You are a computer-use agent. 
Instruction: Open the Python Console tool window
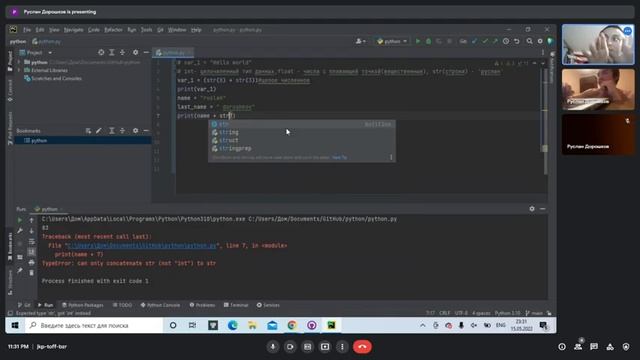160,305
